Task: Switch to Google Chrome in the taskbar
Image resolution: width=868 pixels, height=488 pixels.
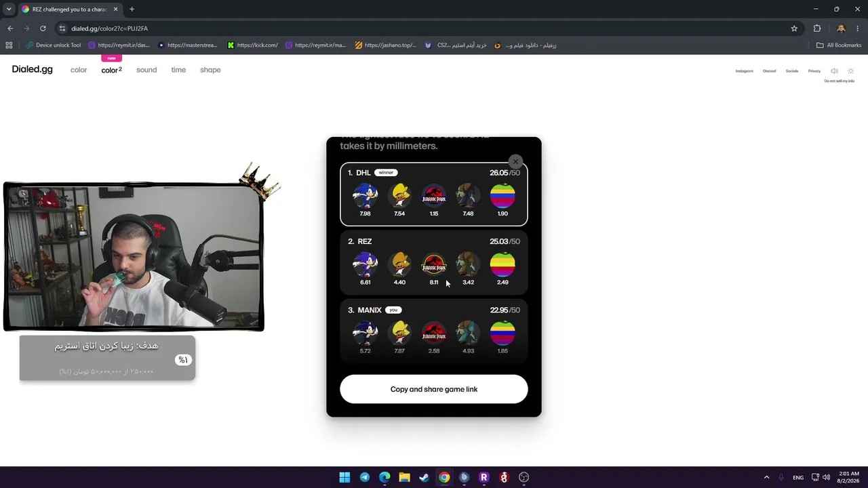Action: click(444, 477)
